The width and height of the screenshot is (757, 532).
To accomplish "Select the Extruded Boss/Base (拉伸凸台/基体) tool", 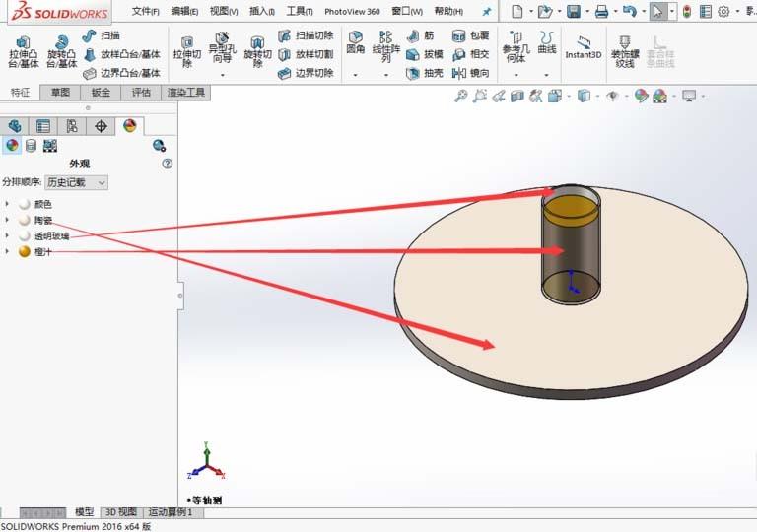I will (x=23, y=52).
